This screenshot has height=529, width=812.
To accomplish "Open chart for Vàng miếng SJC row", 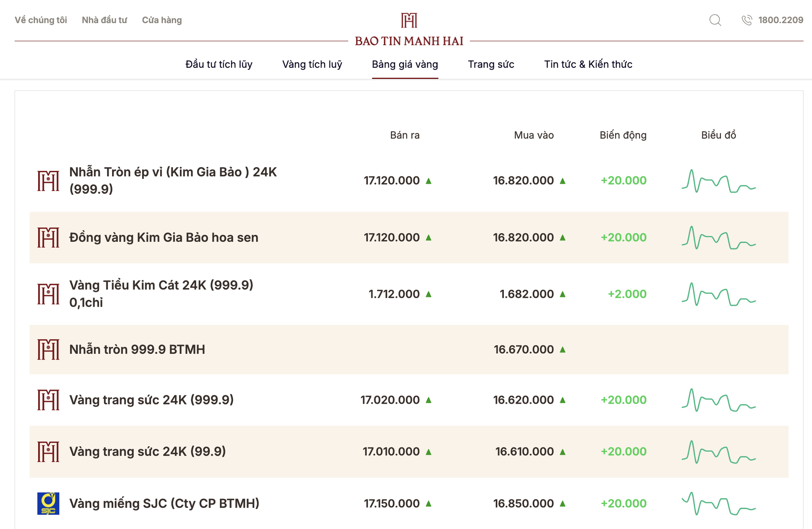I will (x=718, y=503).
